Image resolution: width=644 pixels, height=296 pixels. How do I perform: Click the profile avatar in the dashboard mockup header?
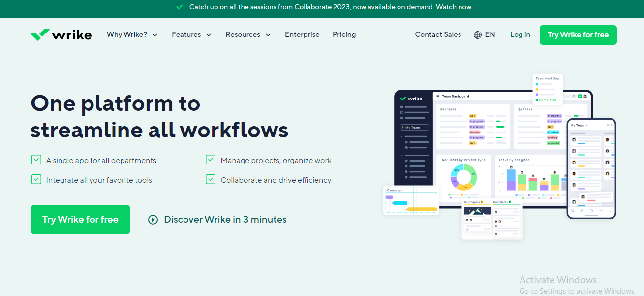click(585, 97)
